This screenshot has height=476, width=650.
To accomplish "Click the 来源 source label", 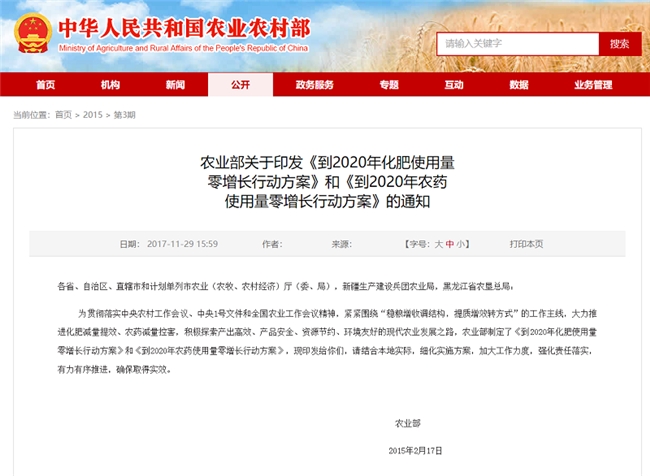I will [342, 244].
